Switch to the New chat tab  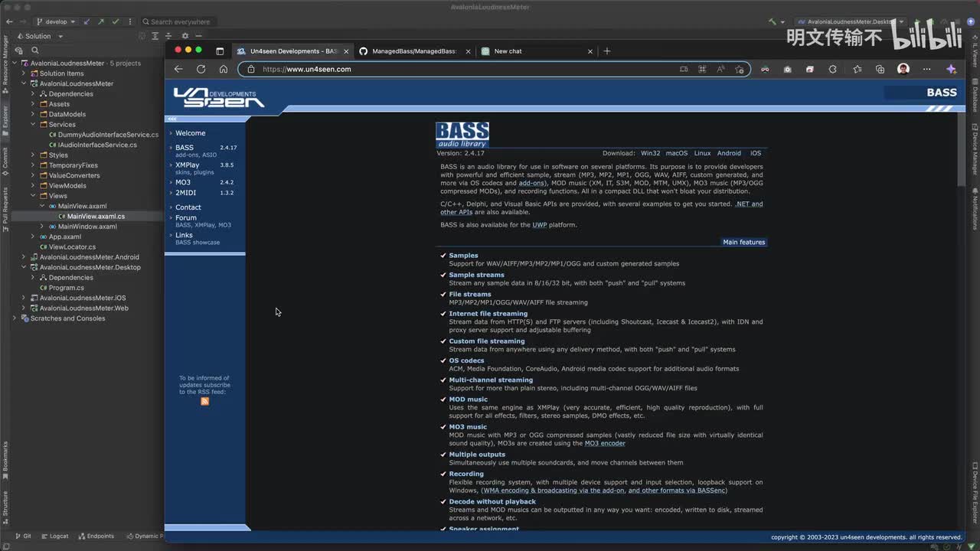[536, 51]
